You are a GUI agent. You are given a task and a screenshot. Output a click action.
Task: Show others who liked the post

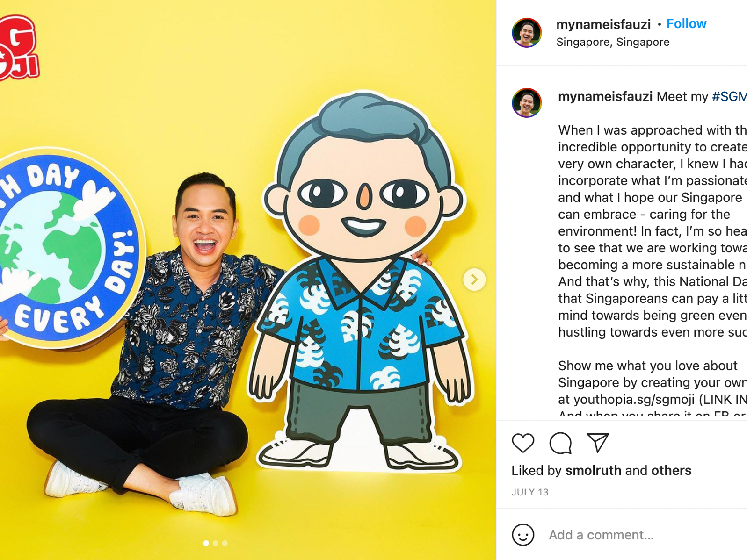671,470
